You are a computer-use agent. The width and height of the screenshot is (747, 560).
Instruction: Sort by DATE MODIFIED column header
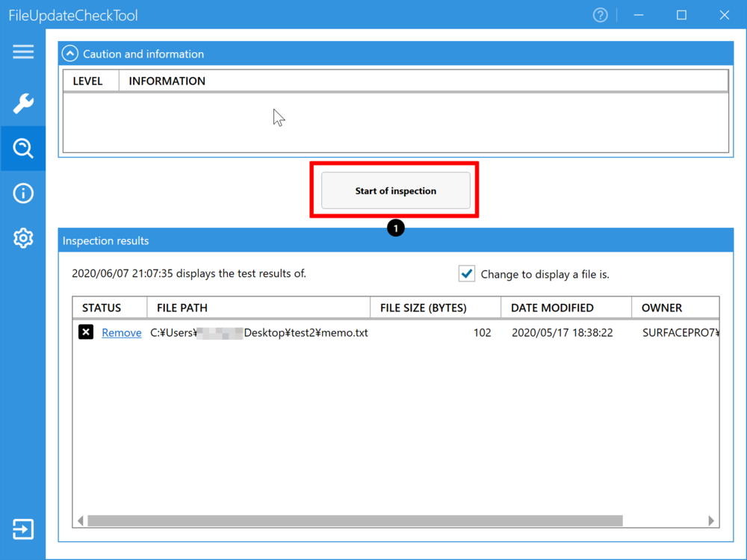[x=552, y=308]
